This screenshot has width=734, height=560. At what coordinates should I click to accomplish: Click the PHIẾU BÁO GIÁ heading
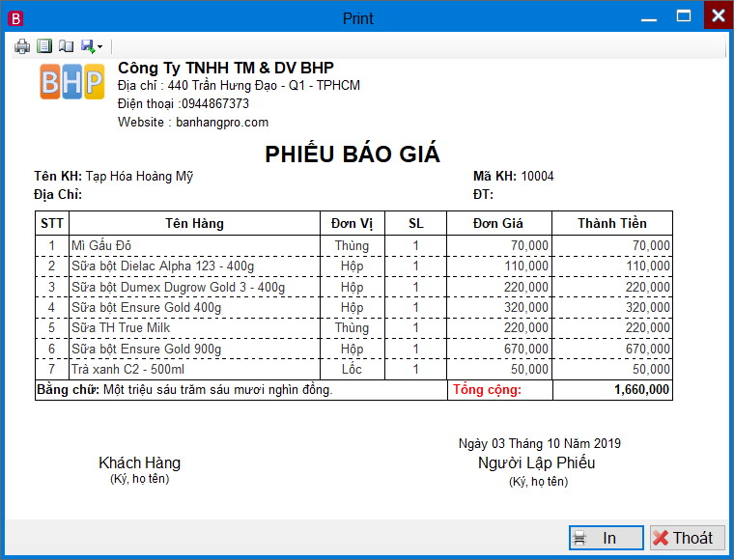353,154
